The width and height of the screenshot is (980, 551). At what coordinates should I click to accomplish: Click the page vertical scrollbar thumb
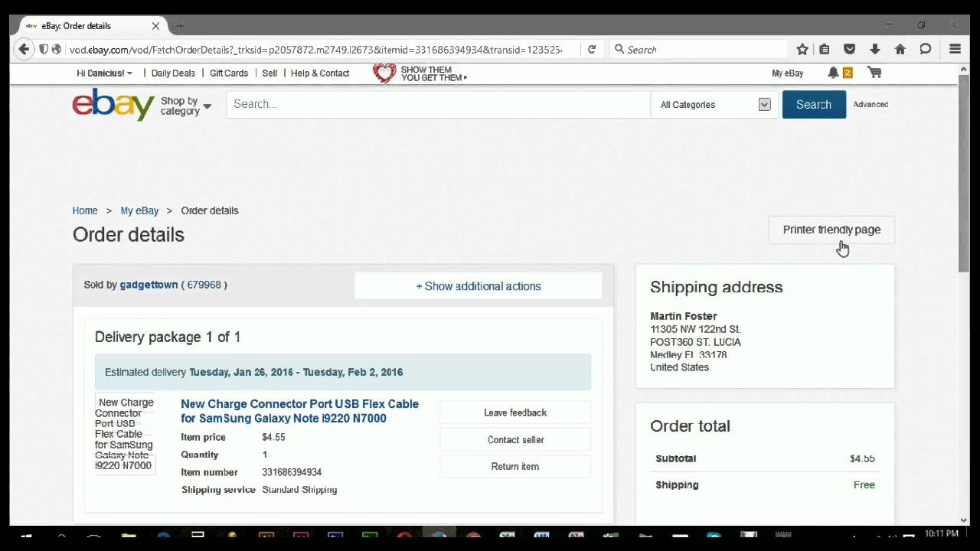point(964,172)
